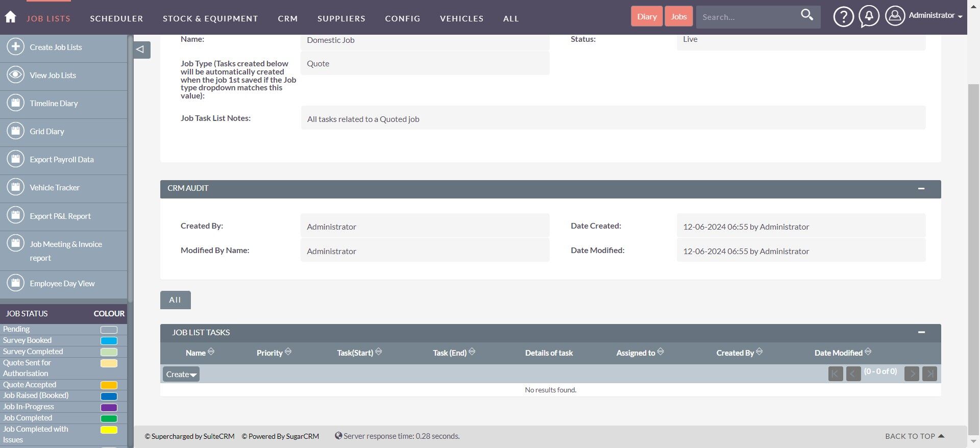Open the Stock & Equipment menu

coord(210,18)
